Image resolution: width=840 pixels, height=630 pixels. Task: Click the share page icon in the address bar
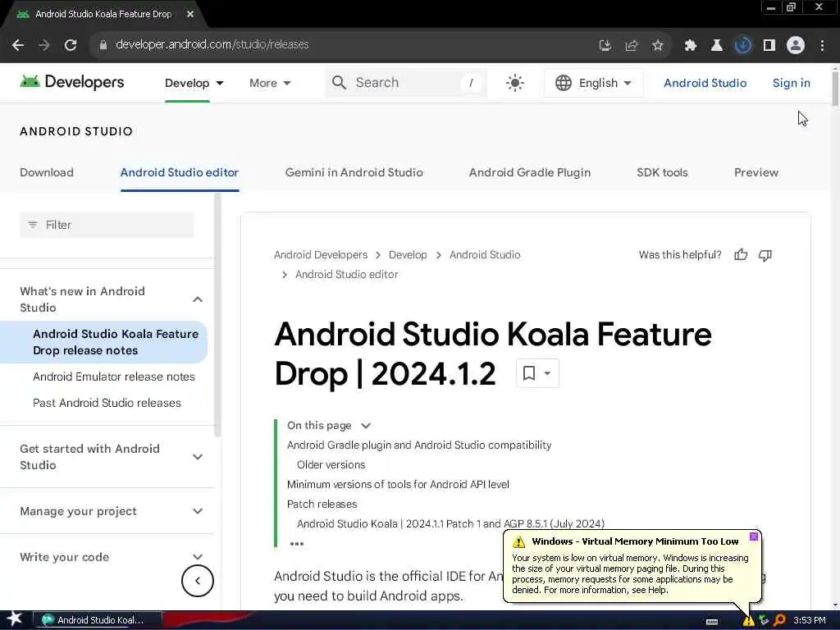[631, 46]
